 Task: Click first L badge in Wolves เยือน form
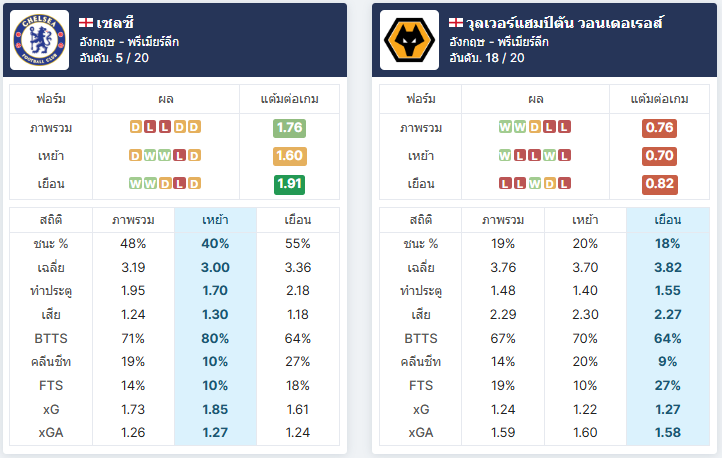(505, 184)
